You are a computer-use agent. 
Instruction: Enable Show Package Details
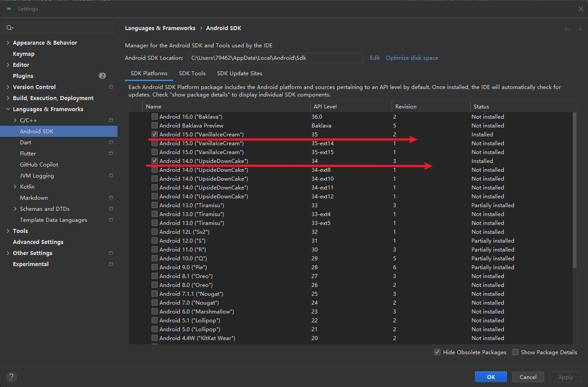click(x=515, y=352)
